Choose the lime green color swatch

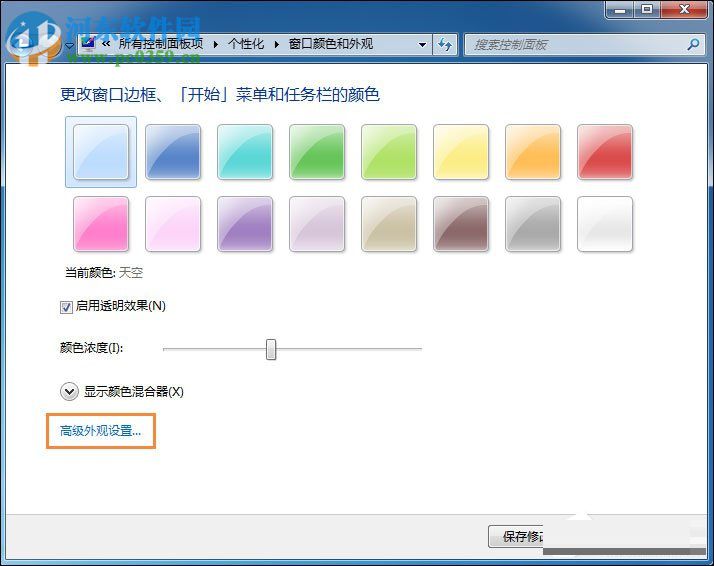389,152
